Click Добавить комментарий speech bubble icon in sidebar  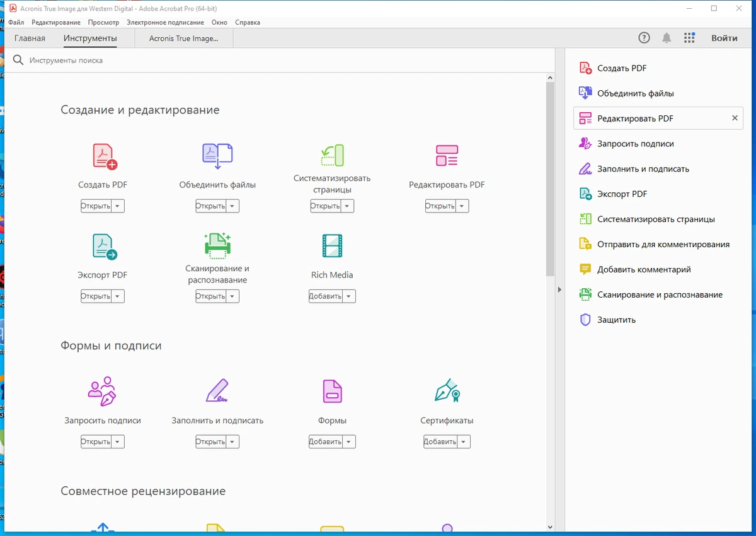[x=585, y=269]
